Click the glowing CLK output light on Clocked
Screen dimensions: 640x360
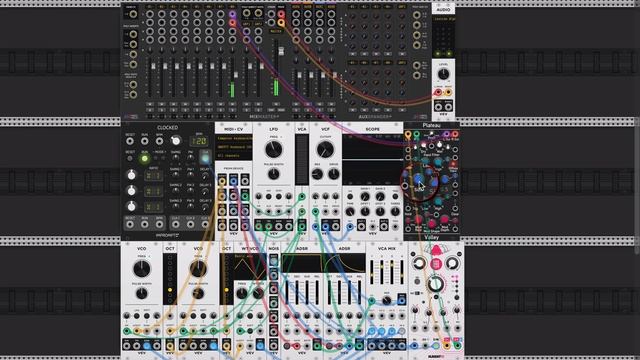(205, 158)
